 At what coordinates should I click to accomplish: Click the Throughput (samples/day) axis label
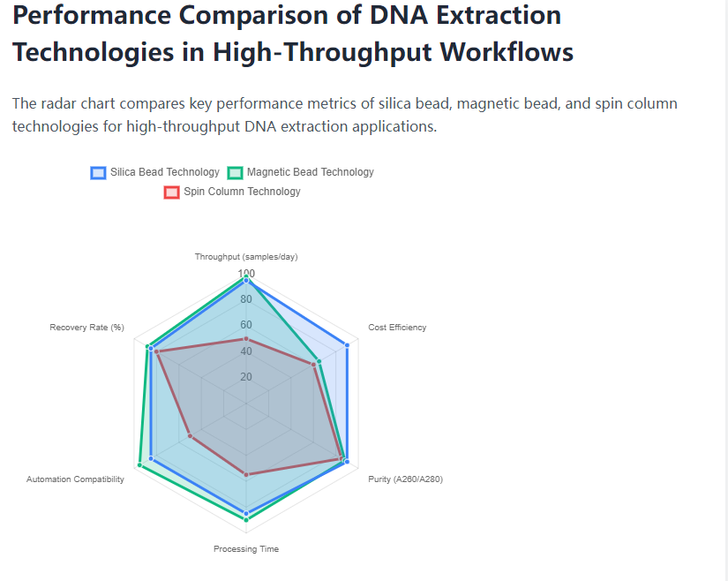pyautogui.click(x=246, y=257)
